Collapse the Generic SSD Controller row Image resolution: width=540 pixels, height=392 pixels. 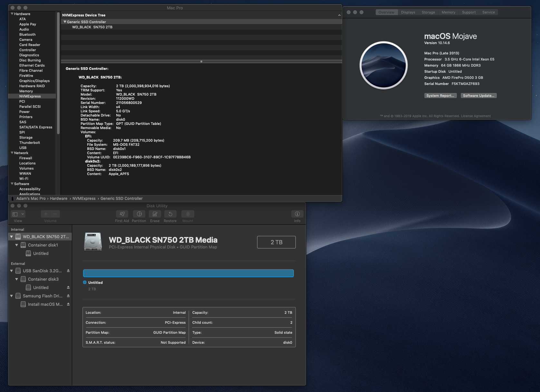tap(65, 22)
